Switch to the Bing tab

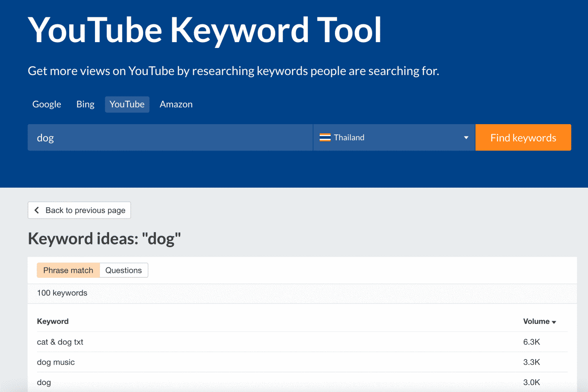coord(85,104)
